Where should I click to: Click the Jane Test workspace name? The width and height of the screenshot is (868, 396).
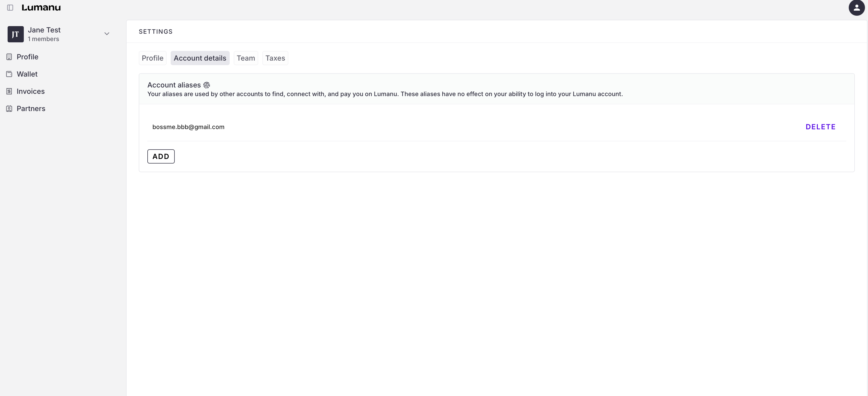(44, 30)
